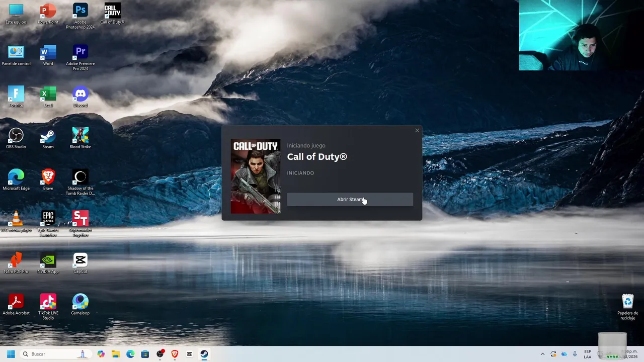Select the Blood Strike desktop icon

point(80,139)
